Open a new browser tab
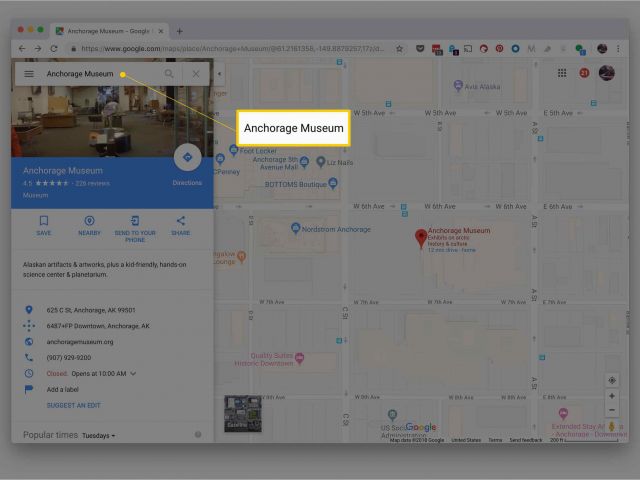The image size is (640, 480). [x=180, y=31]
